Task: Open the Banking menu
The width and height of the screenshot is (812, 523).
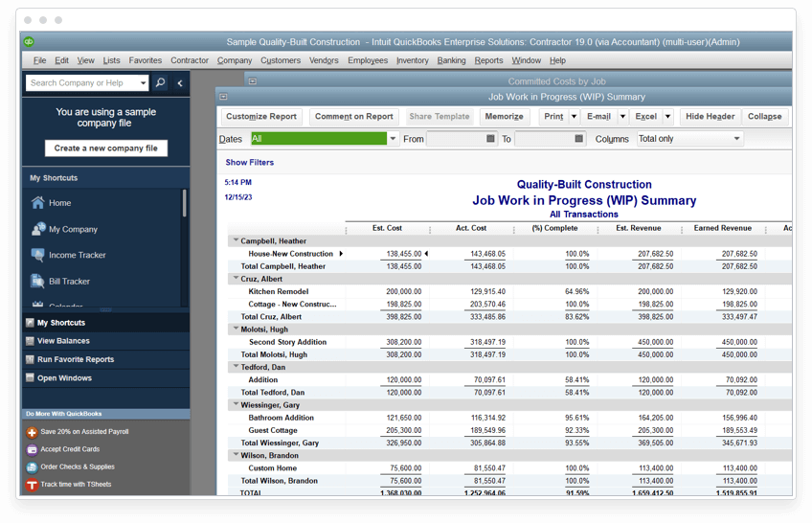Action: click(451, 60)
